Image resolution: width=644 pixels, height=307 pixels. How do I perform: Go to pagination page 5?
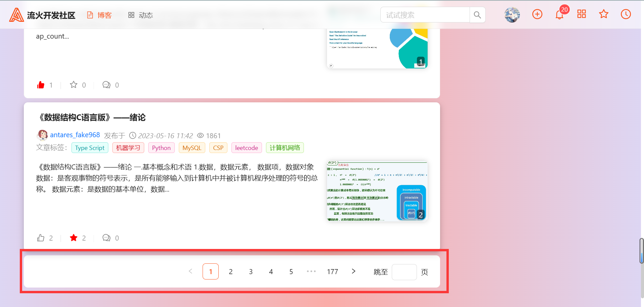click(291, 271)
